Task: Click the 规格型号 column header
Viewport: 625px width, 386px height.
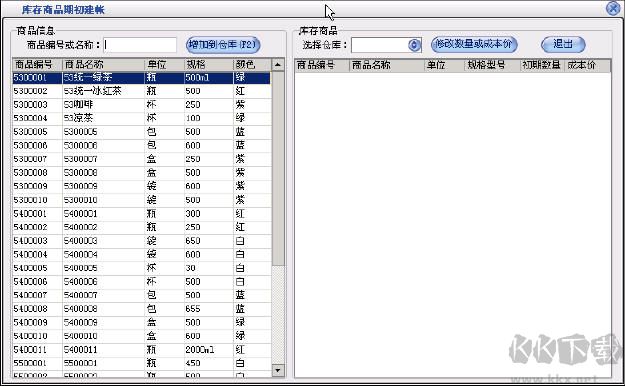Action: (x=492, y=65)
